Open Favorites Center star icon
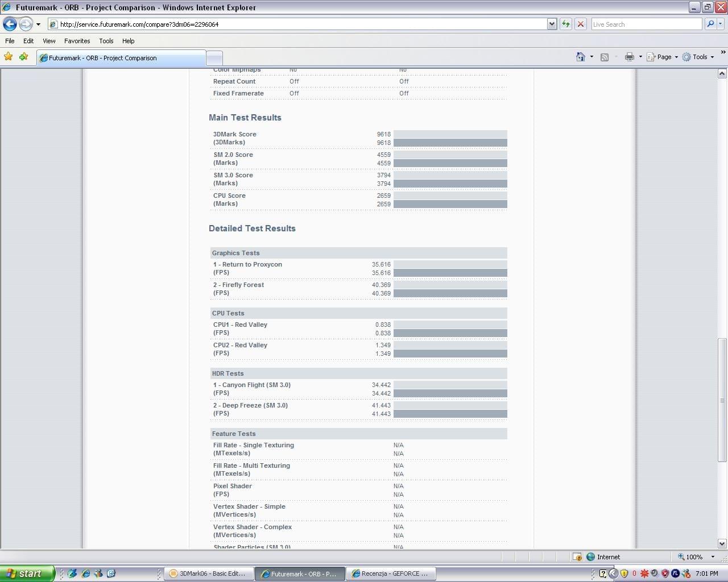728x582 pixels. 8,57
